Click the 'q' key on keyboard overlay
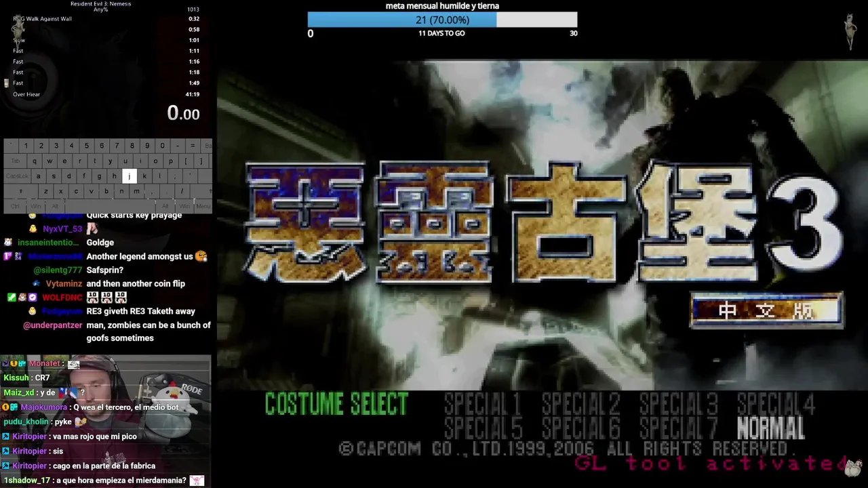 point(34,161)
